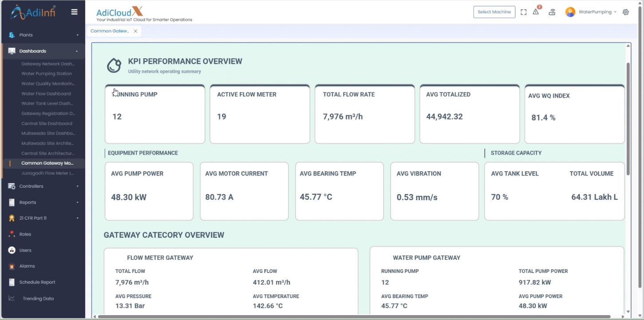Click the Alarms sidebar icon
Image resolution: width=644 pixels, height=320 pixels.
tap(12, 266)
